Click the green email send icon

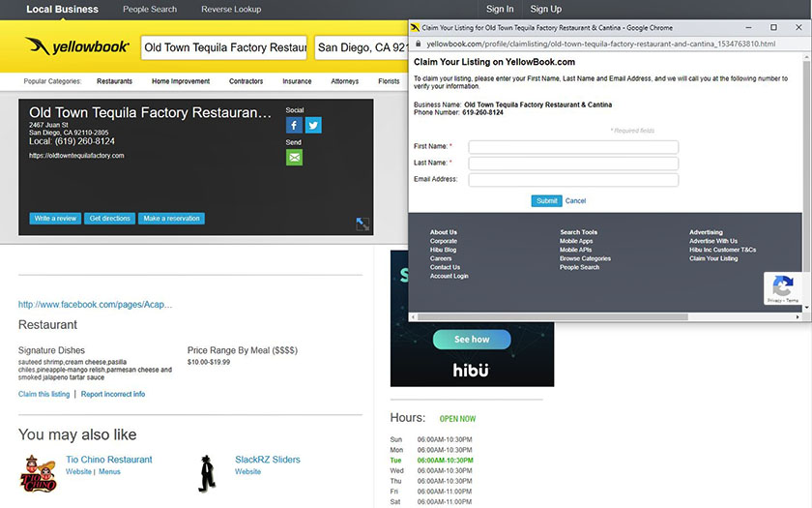click(x=294, y=157)
